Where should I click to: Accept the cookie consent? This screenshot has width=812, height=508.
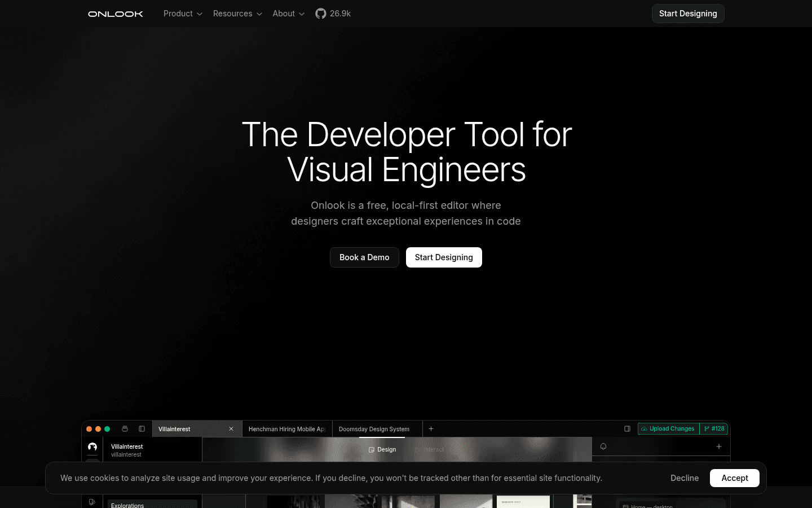[735, 478]
